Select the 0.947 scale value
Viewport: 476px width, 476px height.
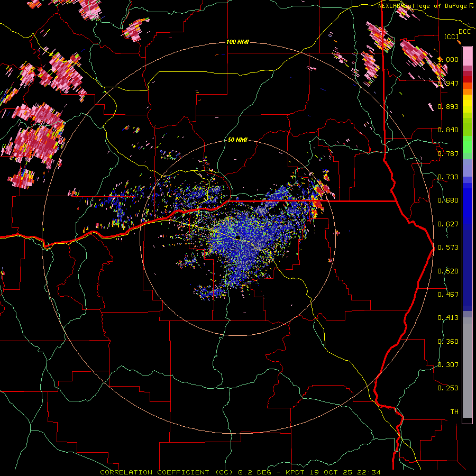(448, 83)
